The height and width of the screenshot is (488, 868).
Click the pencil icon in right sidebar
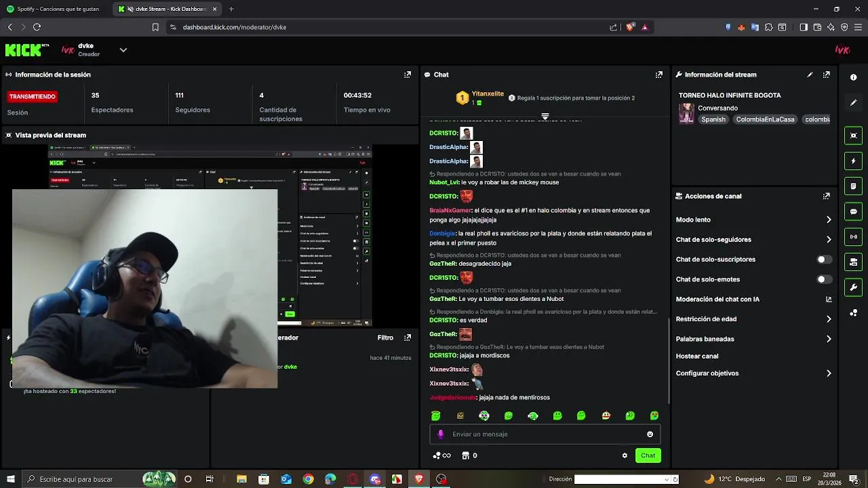[x=853, y=103]
